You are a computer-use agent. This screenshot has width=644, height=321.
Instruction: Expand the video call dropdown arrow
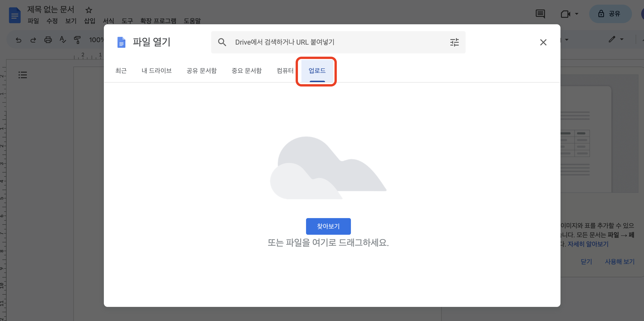[577, 14]
